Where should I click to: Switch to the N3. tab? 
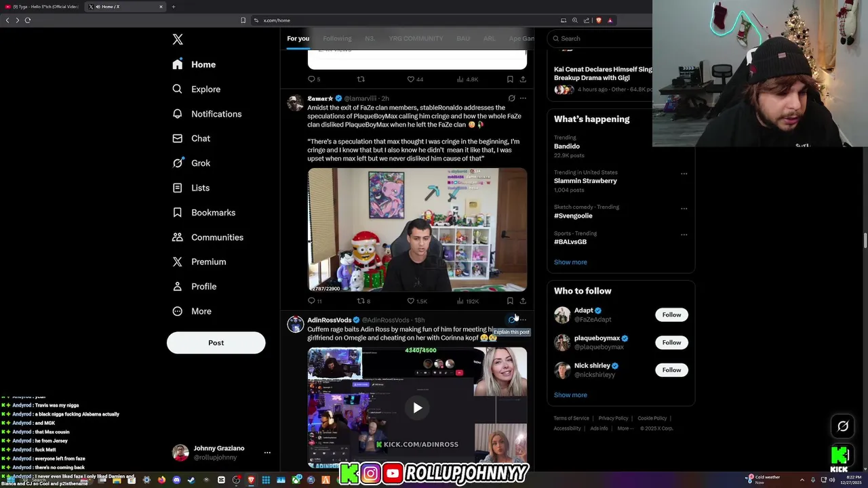click(370, 39)
